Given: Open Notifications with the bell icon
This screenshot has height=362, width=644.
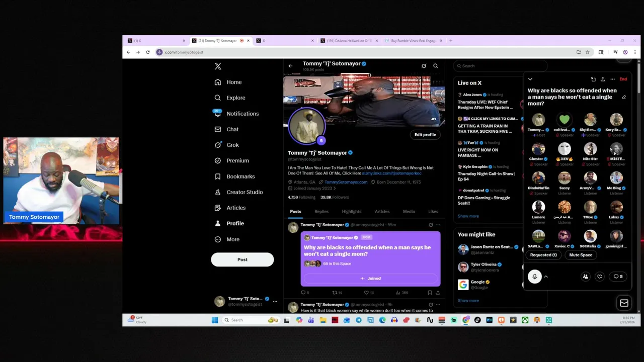Looking at the screenshot, I should pos(236,114).
